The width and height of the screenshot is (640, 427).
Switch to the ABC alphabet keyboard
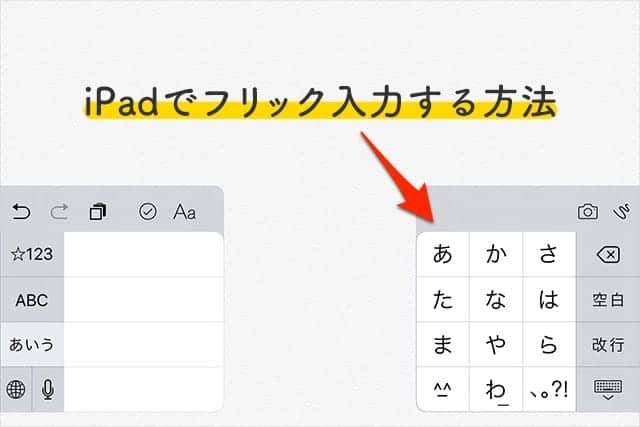[32, 300]
